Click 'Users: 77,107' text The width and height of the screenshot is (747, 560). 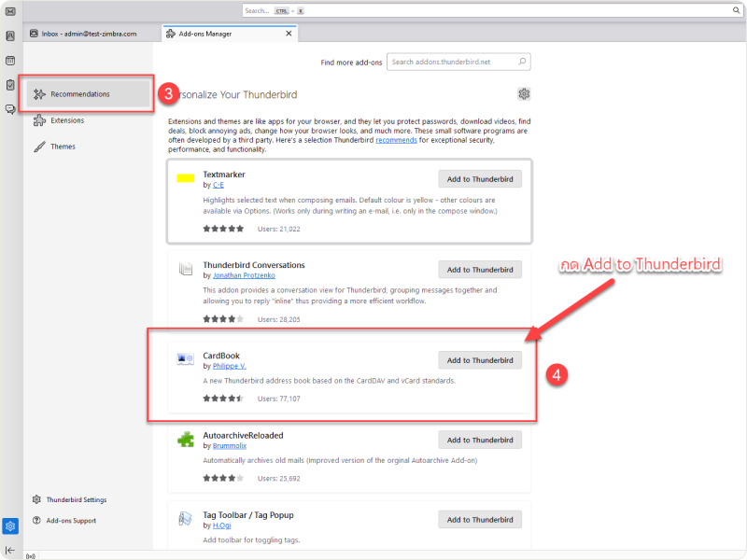[278, 399]
